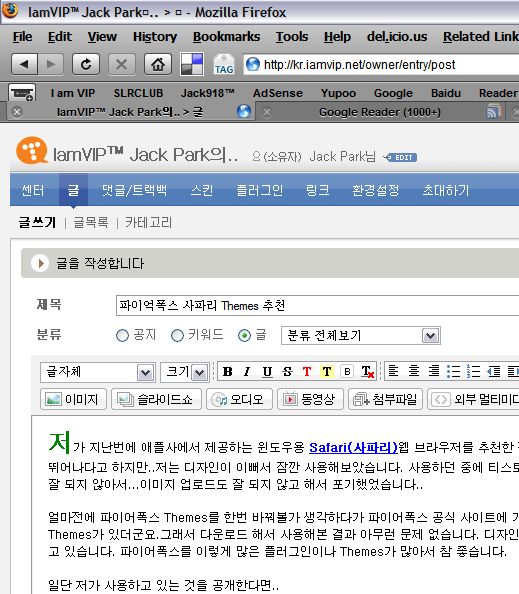The image size is (519, 594).
Task: Open the del.icio.us bookmarks checkered icon
Action: point(192,64)
